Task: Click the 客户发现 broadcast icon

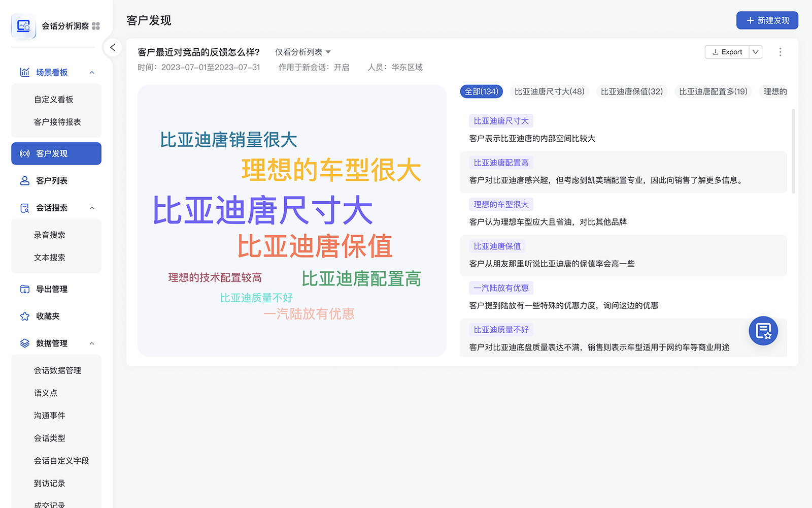Action: 24,153
